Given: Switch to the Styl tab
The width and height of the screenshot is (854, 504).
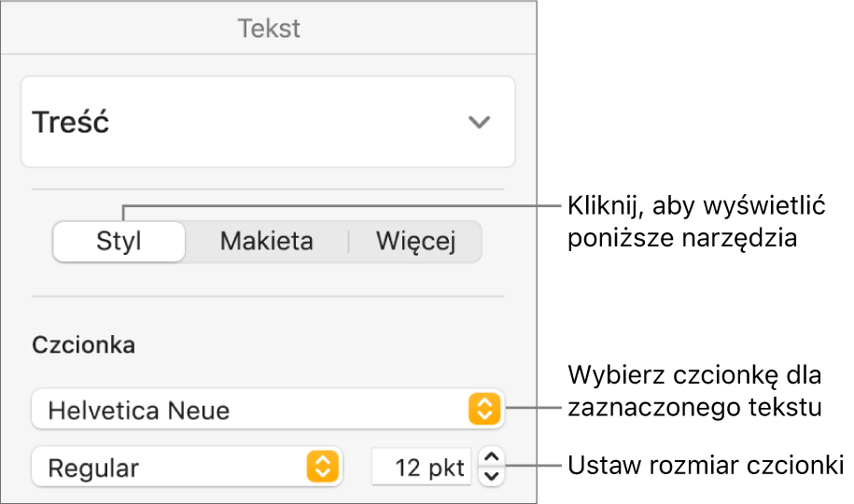Looking at the screenshot, I should 119,242.
